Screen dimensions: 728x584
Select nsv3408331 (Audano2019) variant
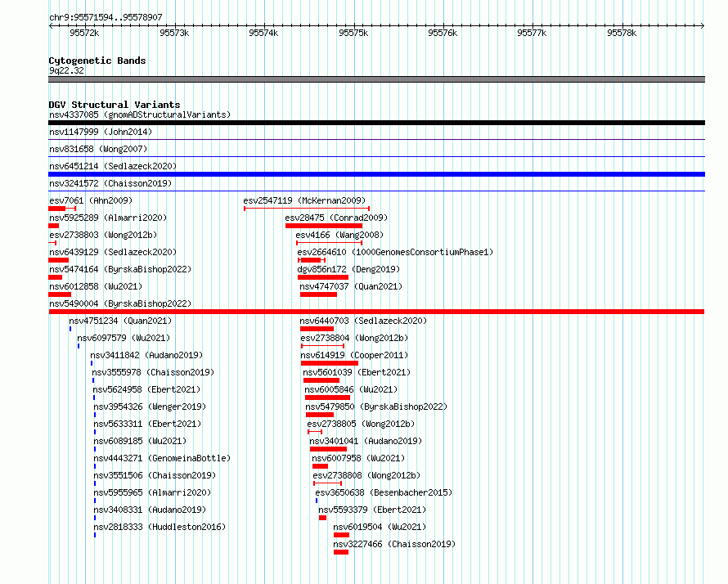point(150,510)
